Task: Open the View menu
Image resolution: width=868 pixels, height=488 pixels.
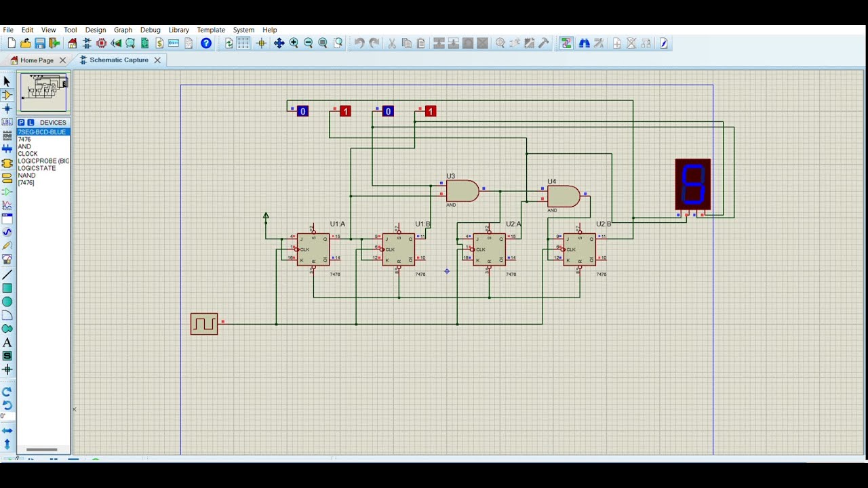Action: pyautogui.click(x=48, y=30)
